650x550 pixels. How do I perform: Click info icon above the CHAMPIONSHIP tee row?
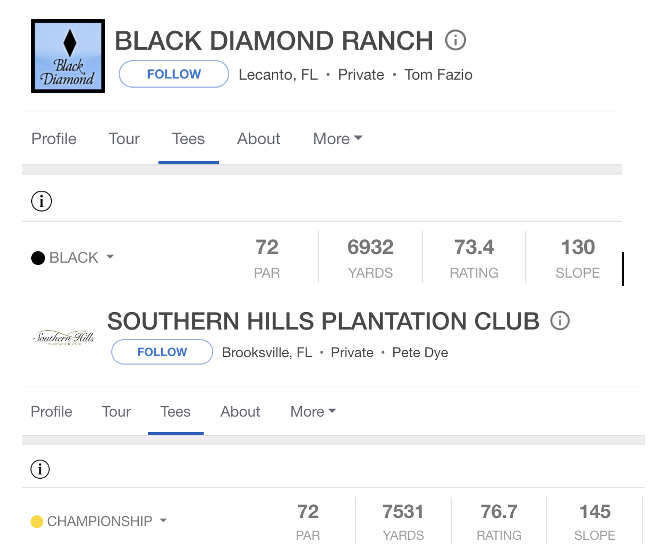click(40, 469)
